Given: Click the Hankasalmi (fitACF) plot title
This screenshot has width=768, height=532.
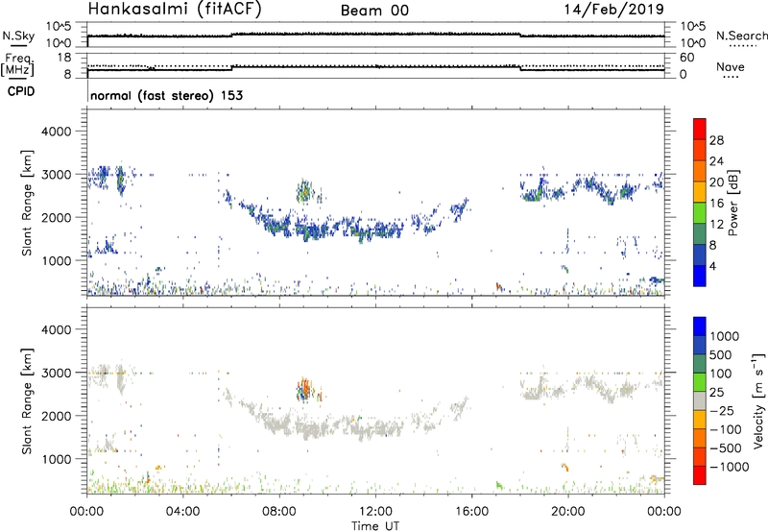Looking at the screenshot, I should click(x=175, y=10).
